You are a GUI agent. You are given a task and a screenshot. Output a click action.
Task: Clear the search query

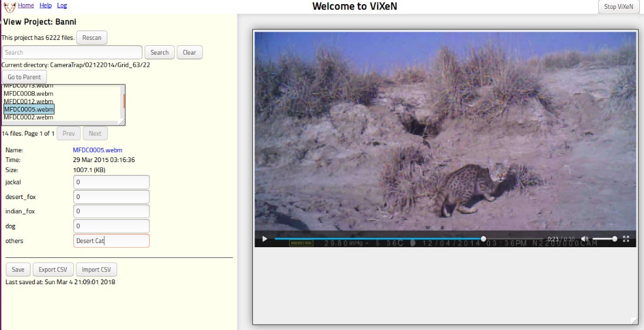[189, 52]
